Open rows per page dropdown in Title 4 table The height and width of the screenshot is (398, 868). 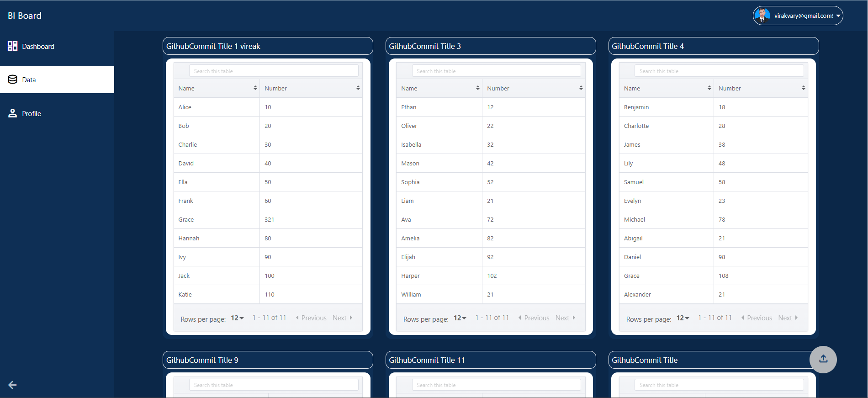pos(683,318)
